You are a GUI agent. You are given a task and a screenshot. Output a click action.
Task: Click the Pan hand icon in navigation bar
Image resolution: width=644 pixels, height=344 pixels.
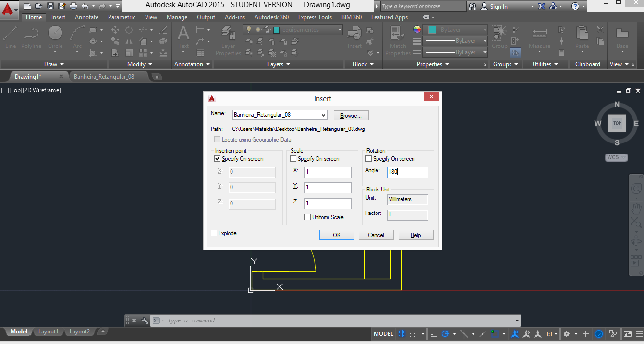pos(636,209)
